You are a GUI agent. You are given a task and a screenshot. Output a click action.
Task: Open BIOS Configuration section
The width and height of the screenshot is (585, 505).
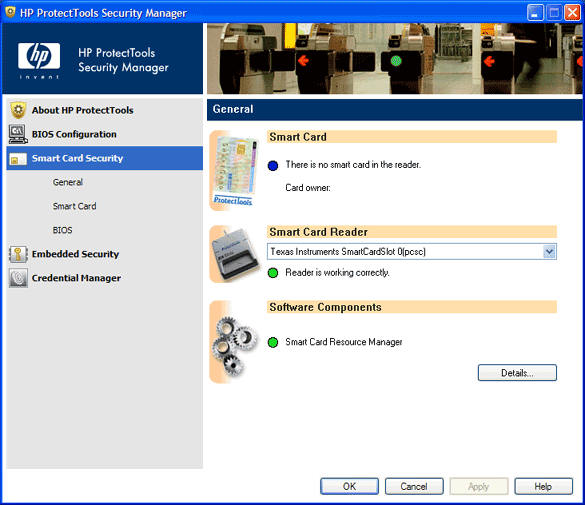[104, 134]
